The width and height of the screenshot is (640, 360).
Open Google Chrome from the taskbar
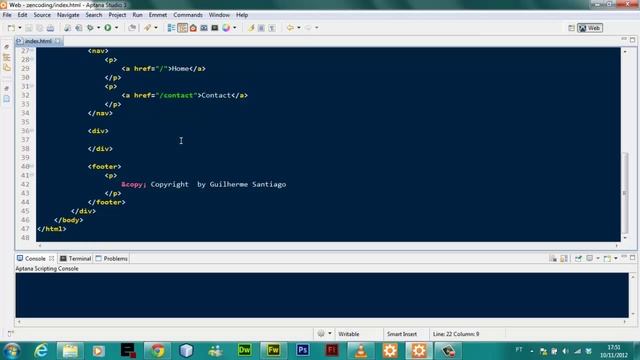click(x=158, y=351)
